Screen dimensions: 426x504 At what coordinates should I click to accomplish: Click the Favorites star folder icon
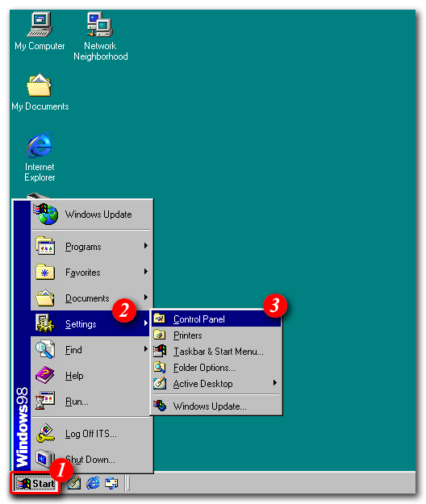click(x=45, y=272)
